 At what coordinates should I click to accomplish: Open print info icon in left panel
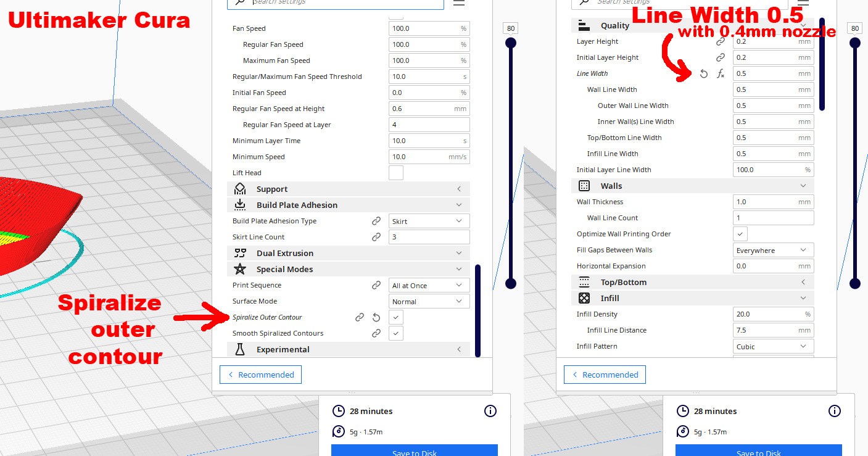pyautogui.click(x=490, y=411)
